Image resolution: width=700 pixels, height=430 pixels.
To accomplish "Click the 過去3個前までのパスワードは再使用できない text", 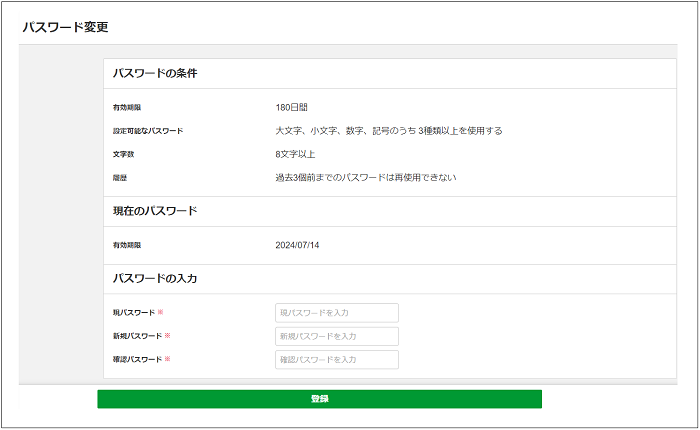I will 366,178.
